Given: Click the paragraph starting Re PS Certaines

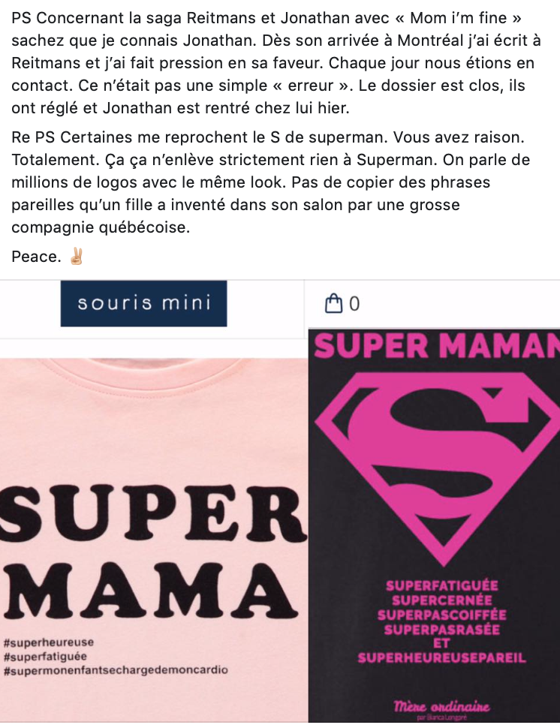Looking at the screenshot, I should pos(271,182).
